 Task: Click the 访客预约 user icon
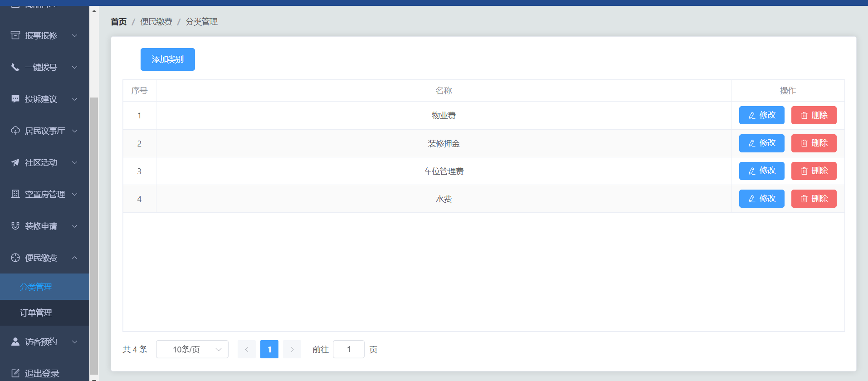[15, 342]
